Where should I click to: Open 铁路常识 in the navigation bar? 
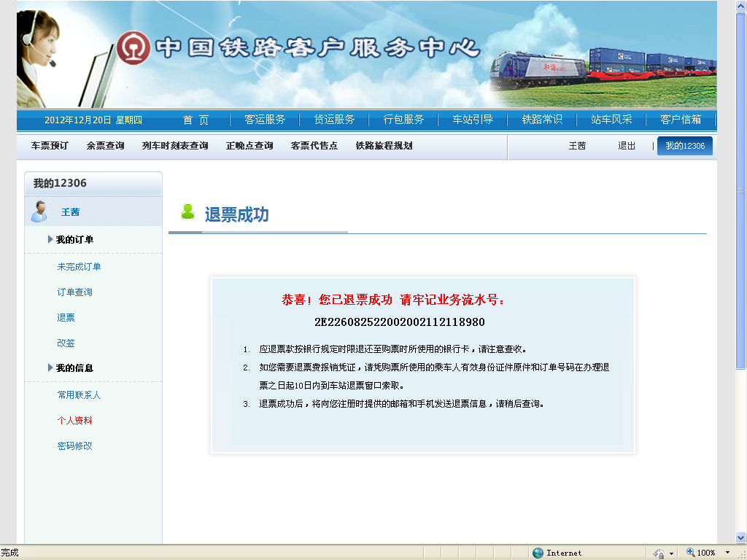coord(542,120)
